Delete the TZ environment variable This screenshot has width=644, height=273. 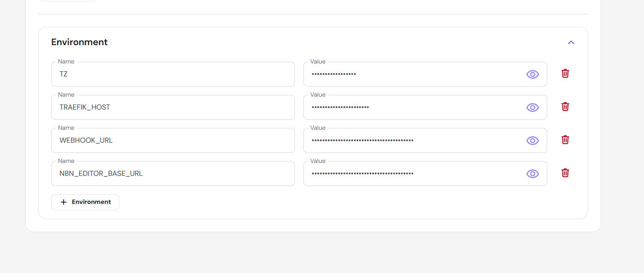tap(565, 73)
